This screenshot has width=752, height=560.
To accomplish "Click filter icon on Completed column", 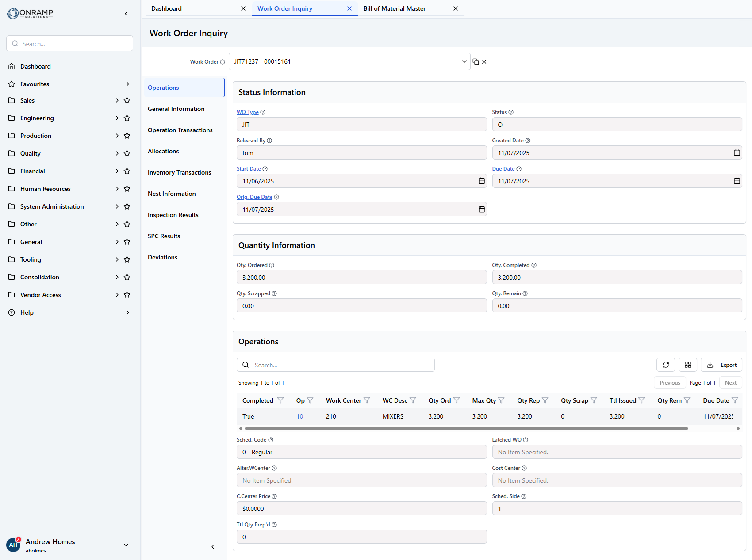I will click(280, 400).
